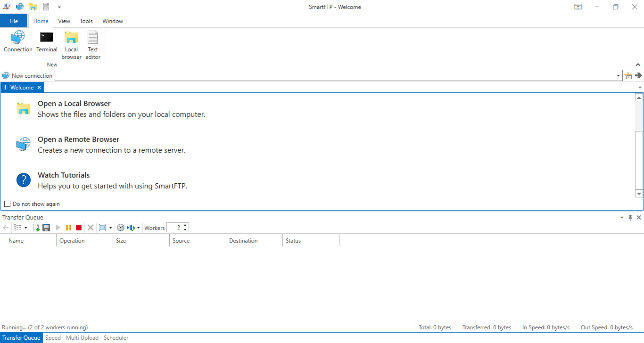
Task: Click 'Total: 0 bytes' in status bar
Action: [435, 327]
